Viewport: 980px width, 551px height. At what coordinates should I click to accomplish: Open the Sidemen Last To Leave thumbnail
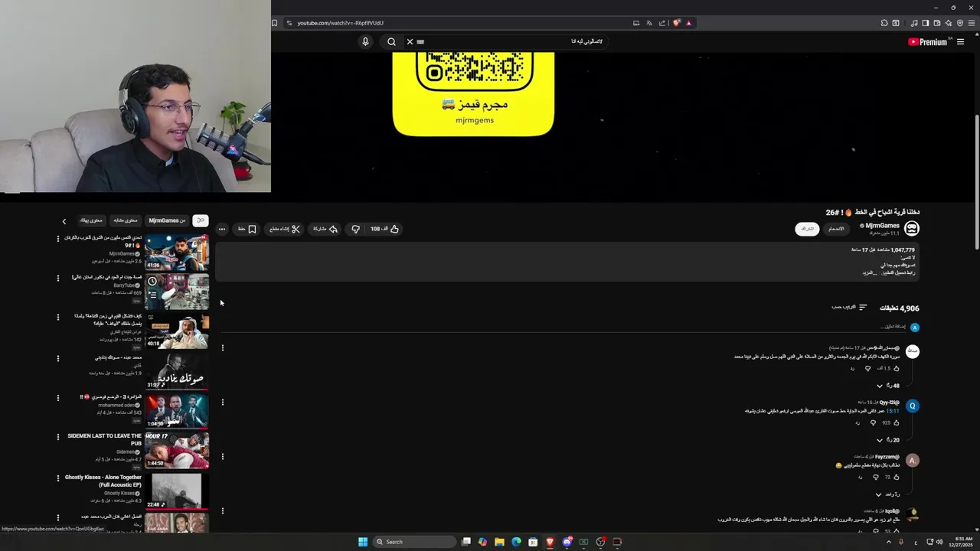click(x=177, y=450)
